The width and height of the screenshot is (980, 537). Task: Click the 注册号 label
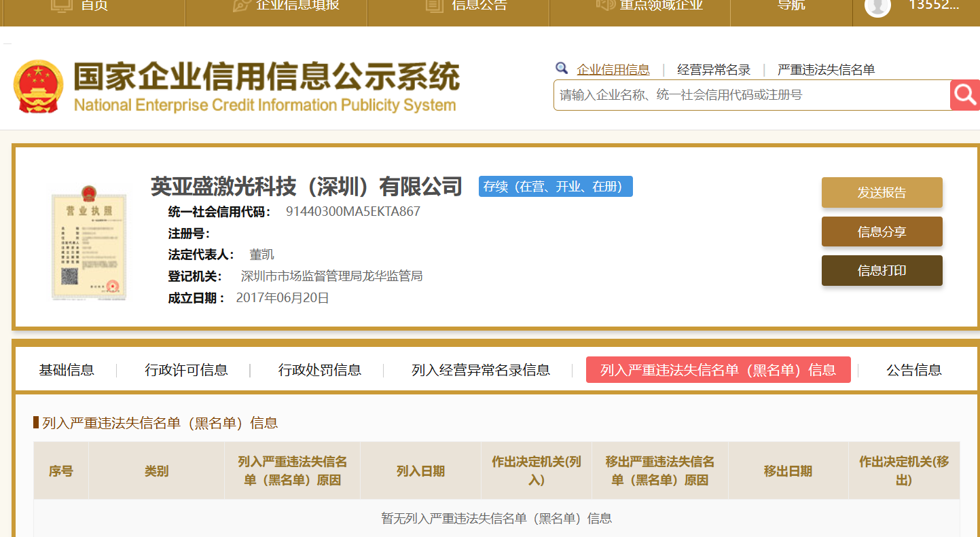tap(189, 234)
